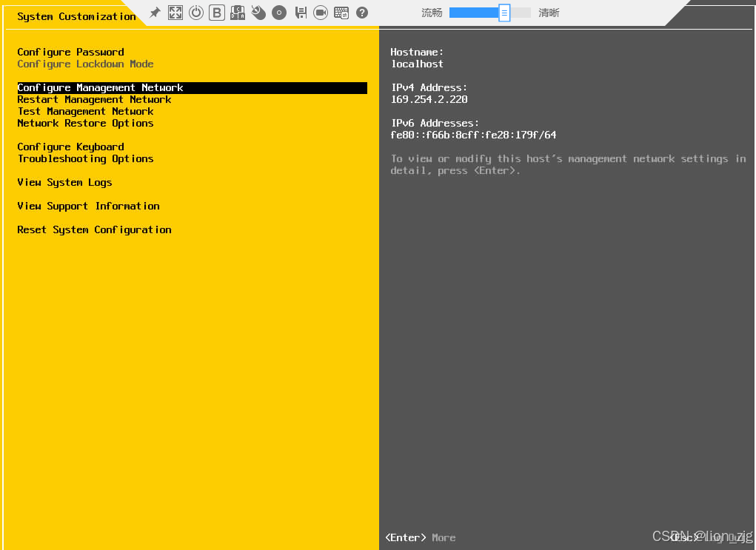Click the mouse settings icon
Image resolution: width=756 pixels, height=550 pixels.
[x=258, y=13]
